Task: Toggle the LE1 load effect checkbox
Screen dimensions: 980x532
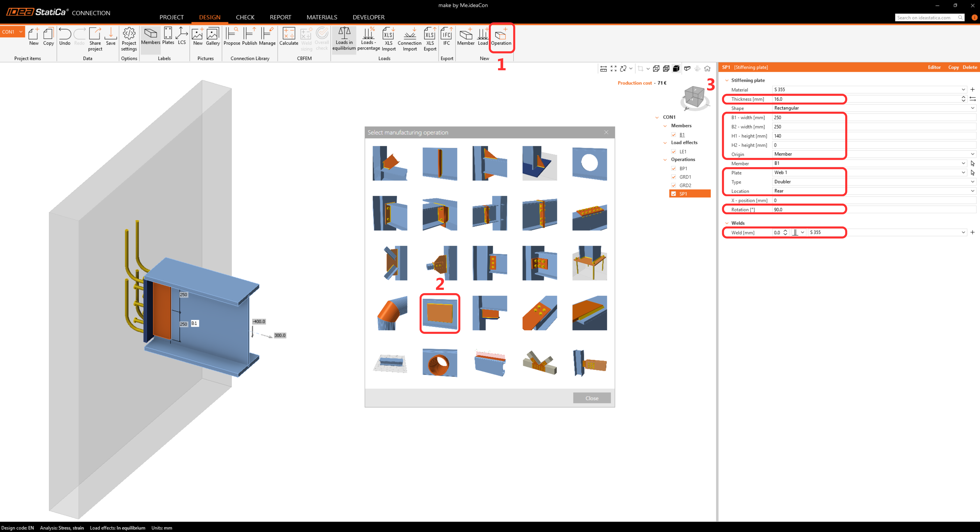Action: pyautogui.click(x=674, y=151)
